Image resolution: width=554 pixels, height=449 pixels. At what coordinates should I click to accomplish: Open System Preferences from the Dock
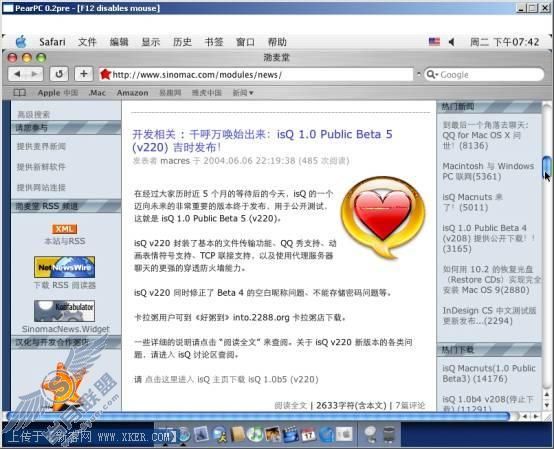coord(344,434)
